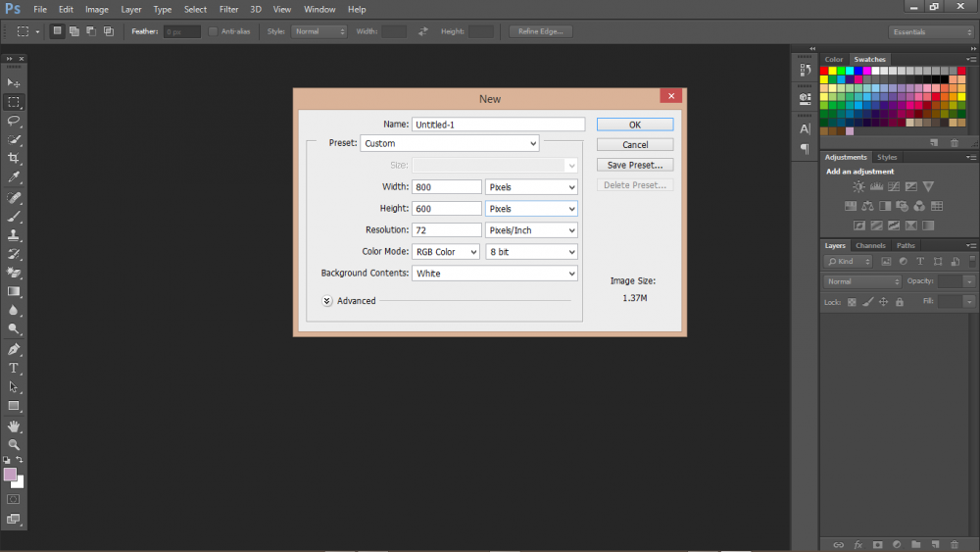Select the Dodge tool
This screenshot has width=980, height=552.
tap(14, 328)
